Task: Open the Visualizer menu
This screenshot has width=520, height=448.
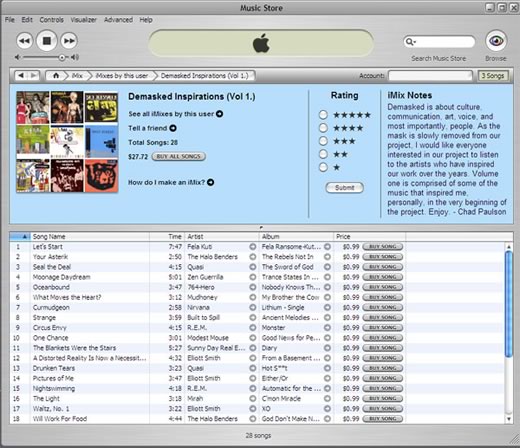Action: pyautogui.click(x=83, y=20)
